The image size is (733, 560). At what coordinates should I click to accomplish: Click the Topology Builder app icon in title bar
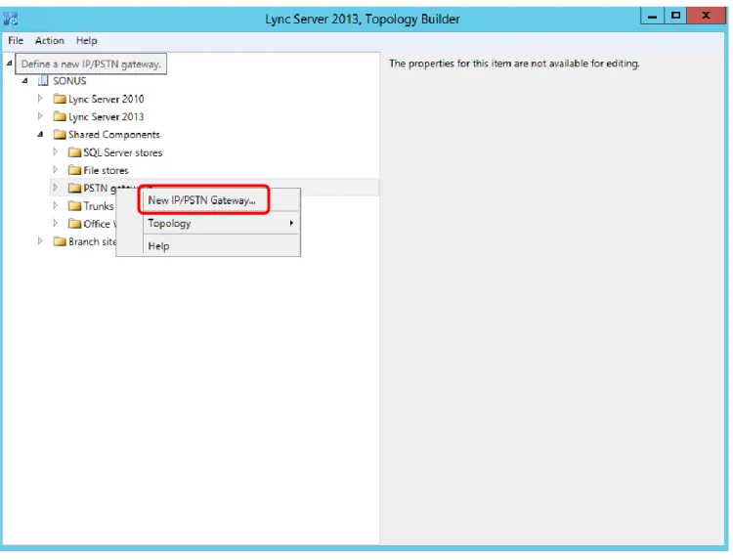(11, 19)
